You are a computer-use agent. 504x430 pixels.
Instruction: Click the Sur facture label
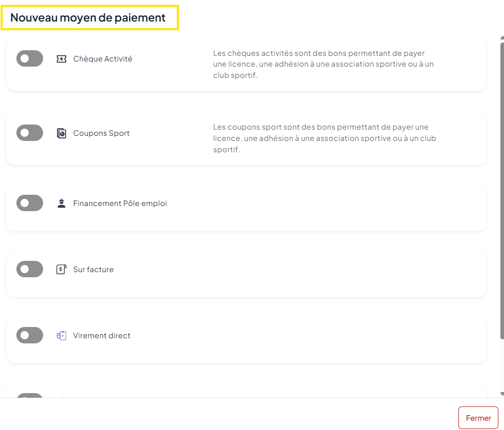(x=93, y=270)
